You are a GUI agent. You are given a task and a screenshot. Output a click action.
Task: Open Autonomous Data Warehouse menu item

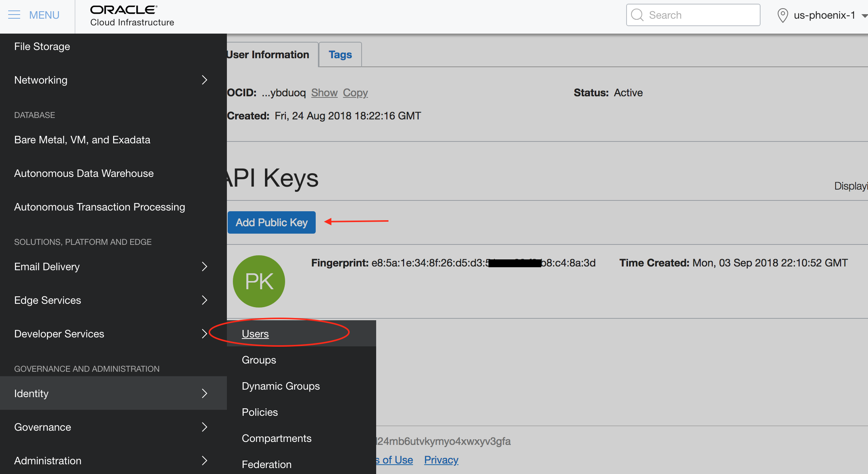pyautogui.click(x=84, y=173)
